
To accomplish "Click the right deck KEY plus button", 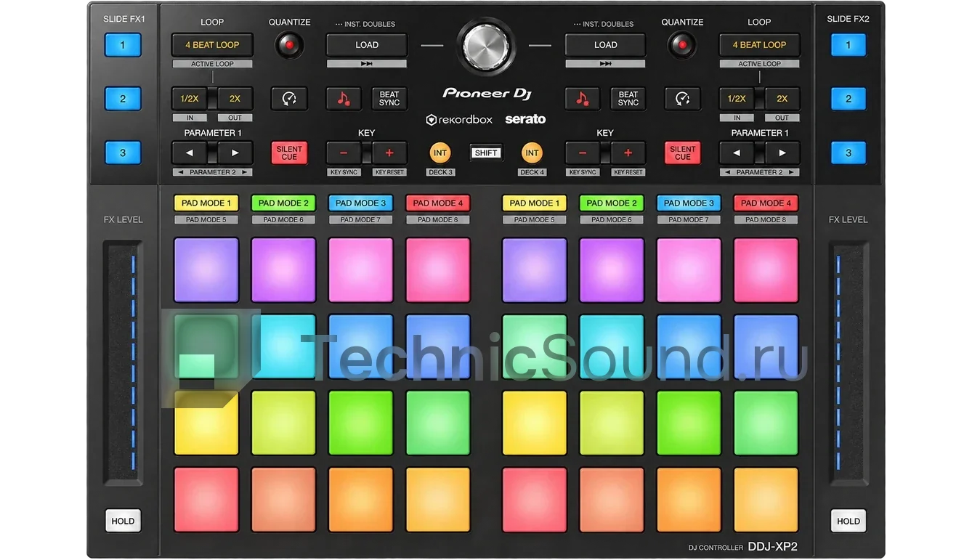I will 628,153.
